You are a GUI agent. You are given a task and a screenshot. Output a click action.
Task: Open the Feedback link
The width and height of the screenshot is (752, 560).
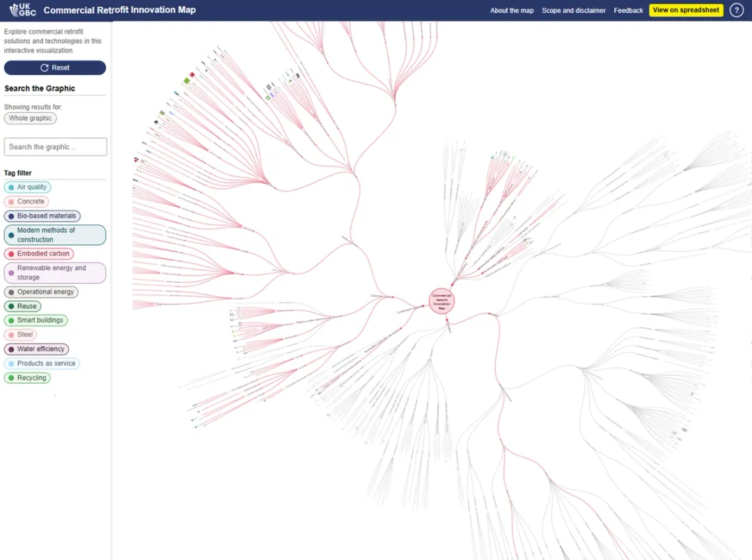628,10
